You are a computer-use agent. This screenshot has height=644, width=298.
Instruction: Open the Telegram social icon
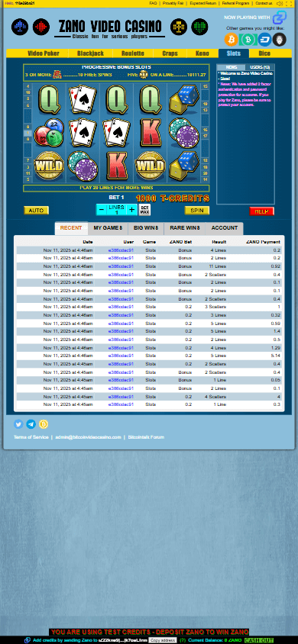click(31, 424)
